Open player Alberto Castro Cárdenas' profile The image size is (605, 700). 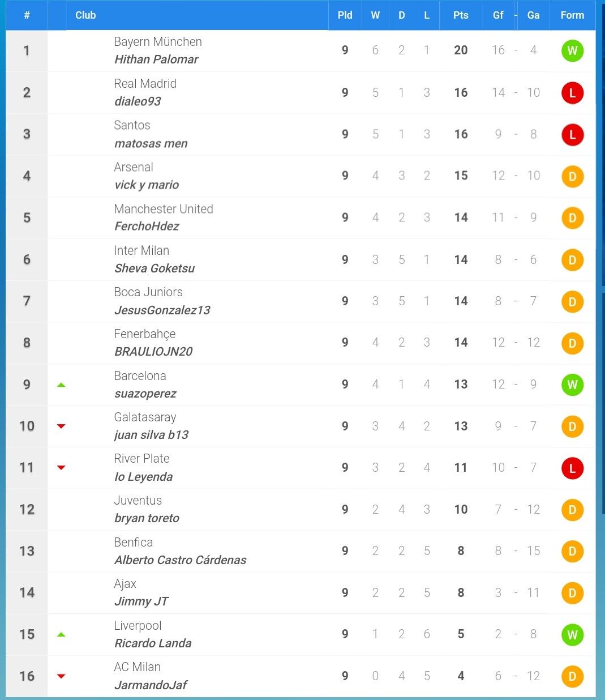[181, 560]
